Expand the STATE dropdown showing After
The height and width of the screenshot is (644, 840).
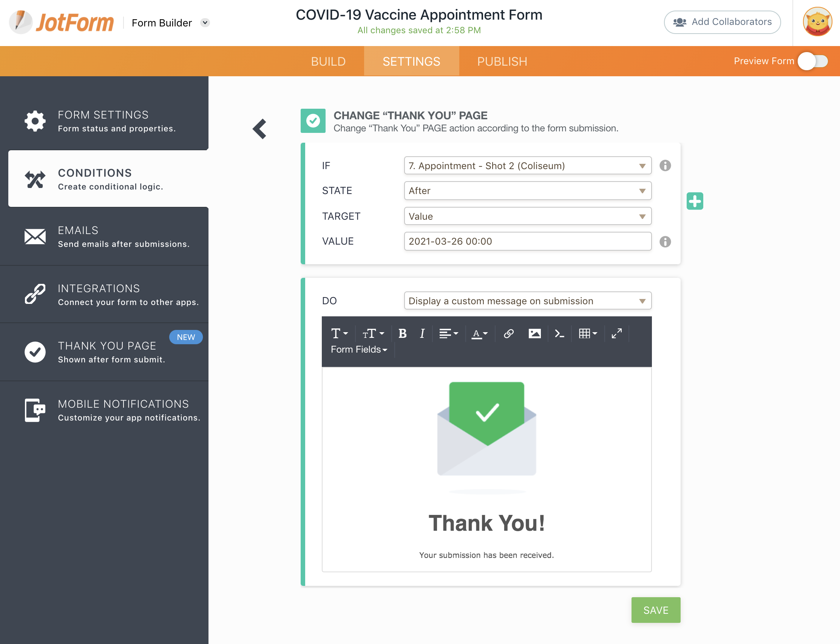[x=527, y=191]
